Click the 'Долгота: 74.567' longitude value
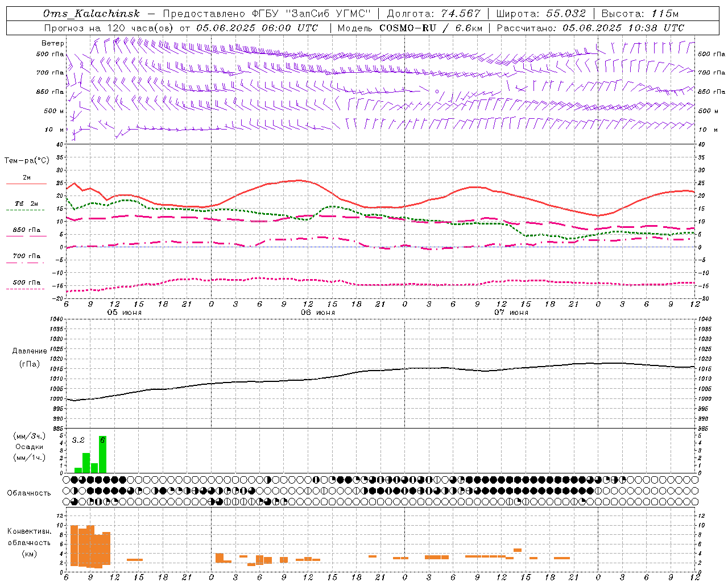728x582 pixels. (x=433, y=14)
